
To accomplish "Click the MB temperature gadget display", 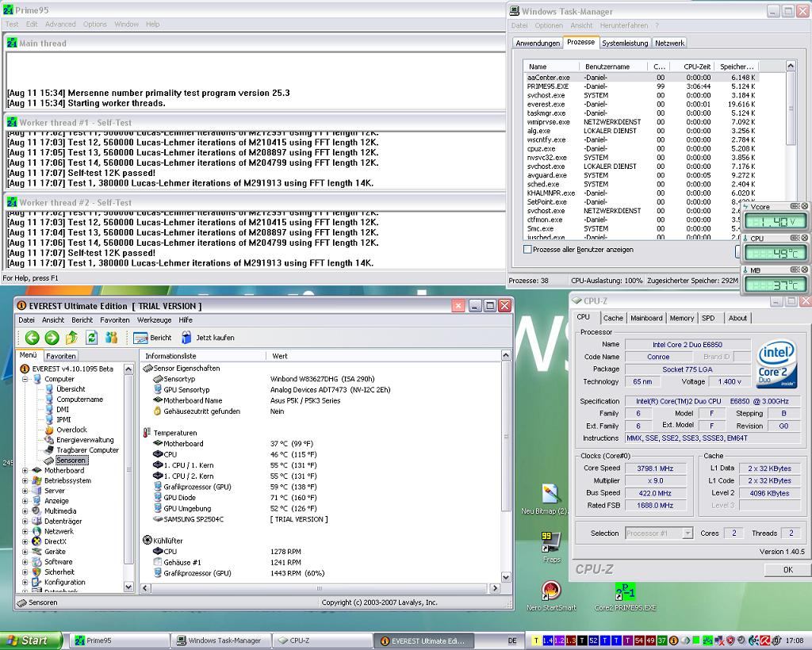I will (x=776, y=285).
